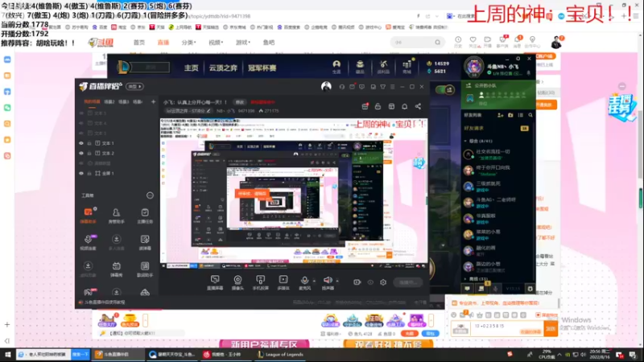Toggle preview eye icon in bottom bar
This screenshot has width=644, height=362.
(370, 282)
